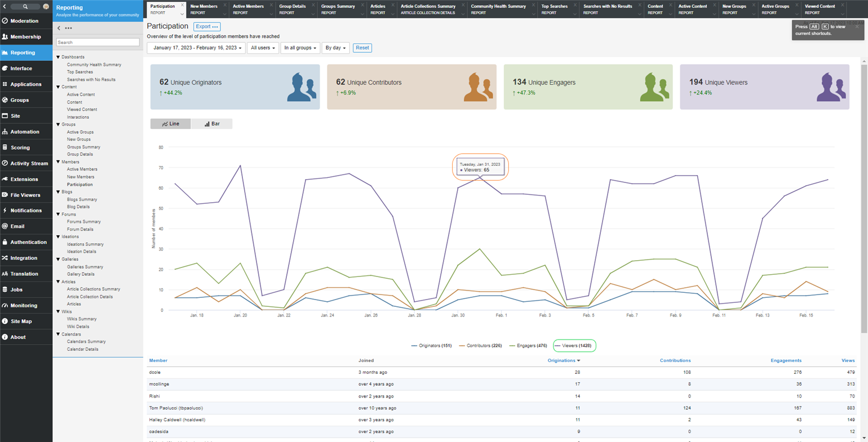The image size is (868, 442).
Task: Open File Viewers icon
Action: [x=5, y=195]
